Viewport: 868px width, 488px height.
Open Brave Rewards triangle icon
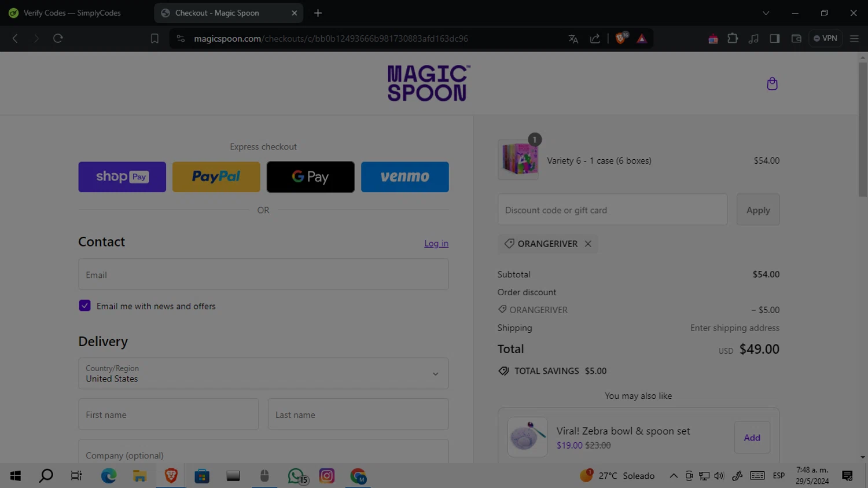(x=642, y=38)
